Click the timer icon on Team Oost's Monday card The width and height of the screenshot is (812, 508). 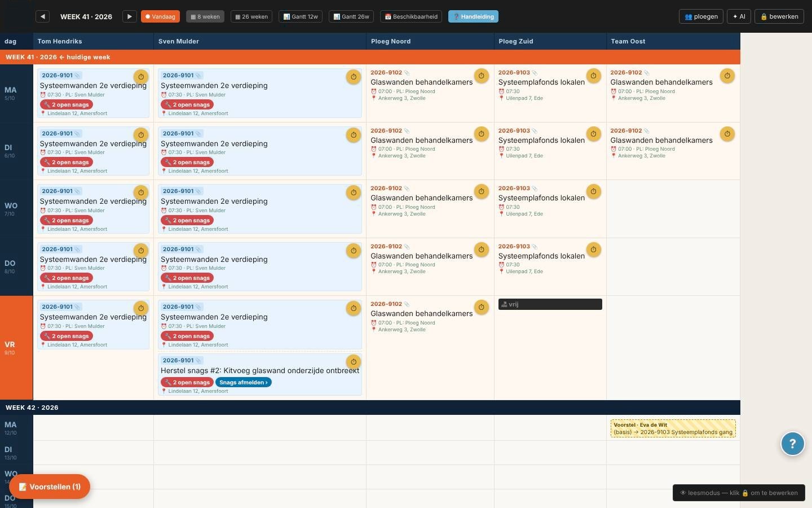point(727,76)
